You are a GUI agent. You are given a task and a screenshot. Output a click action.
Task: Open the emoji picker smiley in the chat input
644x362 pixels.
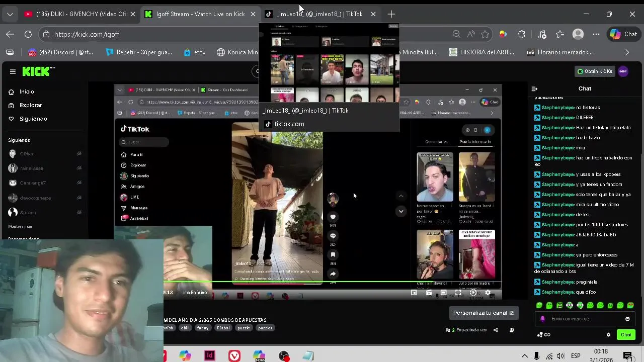pos(627,319)
